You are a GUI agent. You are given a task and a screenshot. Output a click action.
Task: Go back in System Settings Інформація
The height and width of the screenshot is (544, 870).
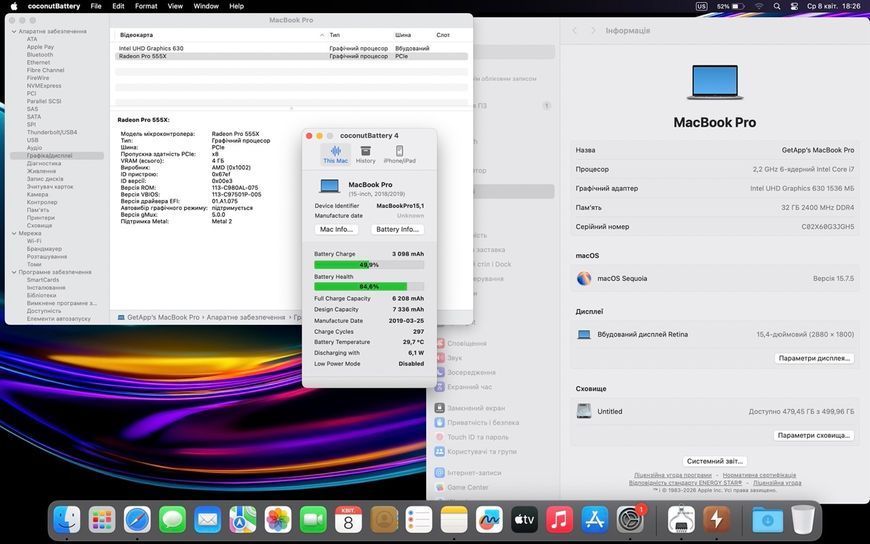(575, 31)
